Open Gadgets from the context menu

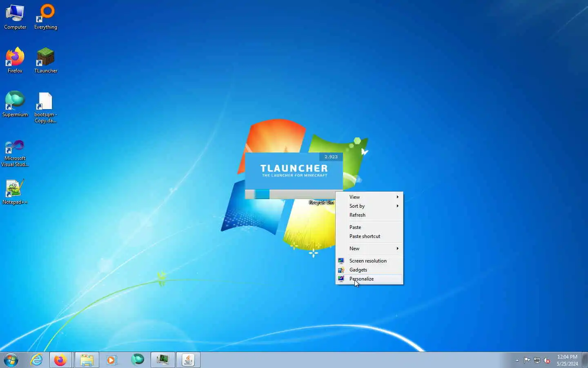[369, 270]
